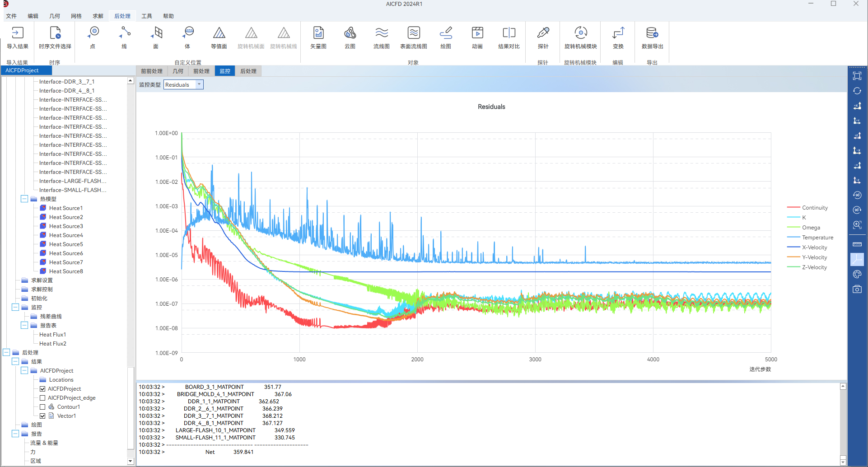
Task: Collapse the 热模型 tree node
Action: [24, 199]
